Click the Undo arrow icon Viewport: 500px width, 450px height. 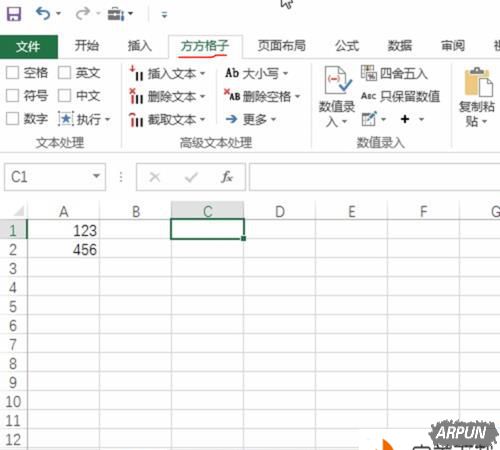click(43, 14)
